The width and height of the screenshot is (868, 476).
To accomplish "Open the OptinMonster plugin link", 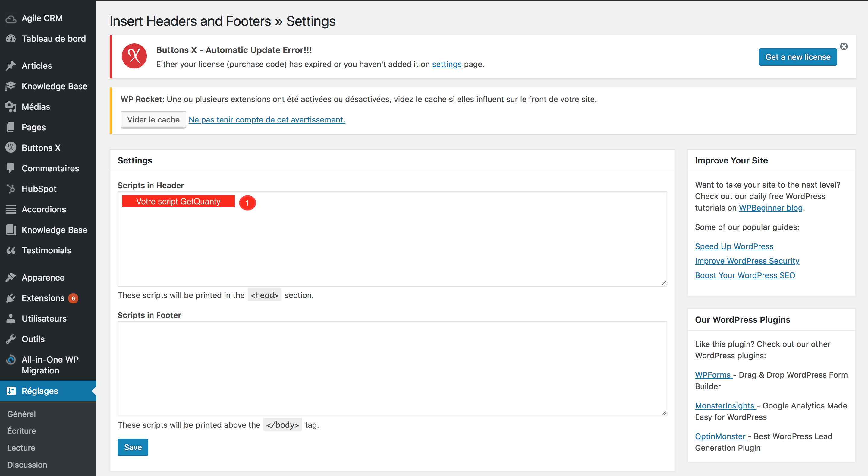I will point(721,436).
